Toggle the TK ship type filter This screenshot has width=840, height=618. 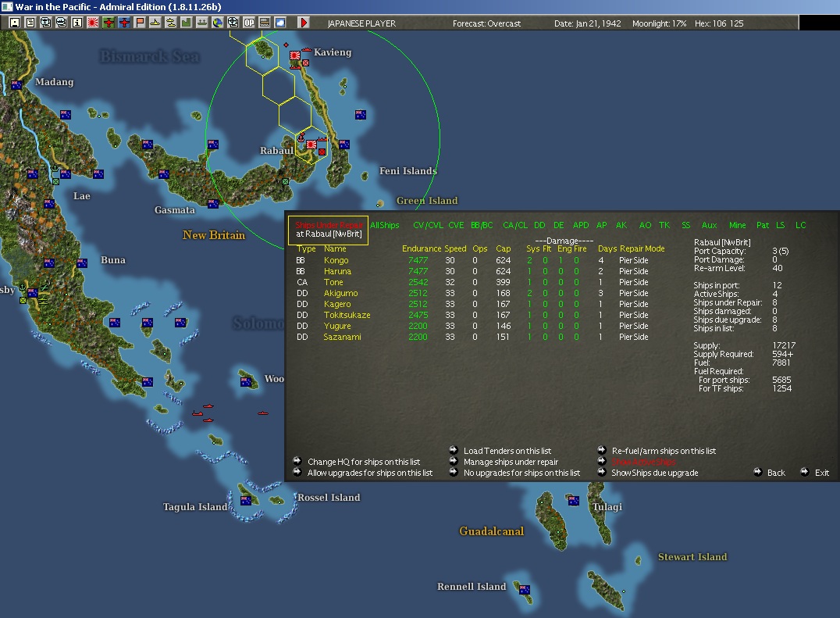pos(664,225)
